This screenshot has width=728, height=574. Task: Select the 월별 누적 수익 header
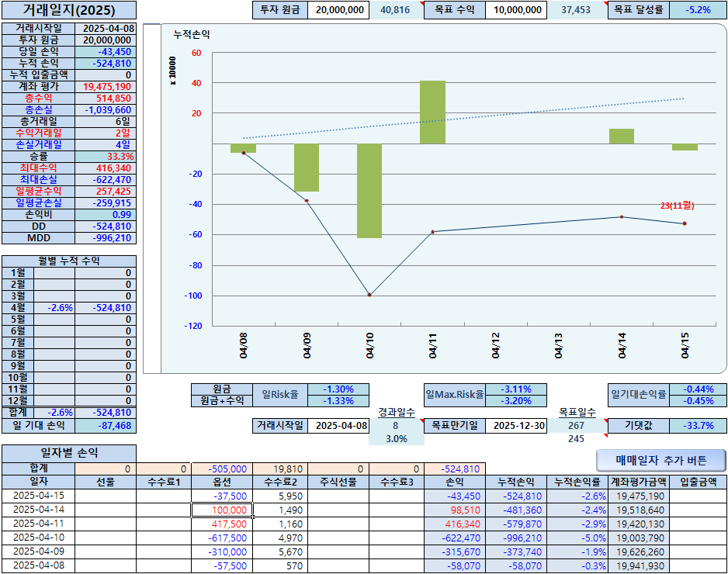tap(69, 261)
